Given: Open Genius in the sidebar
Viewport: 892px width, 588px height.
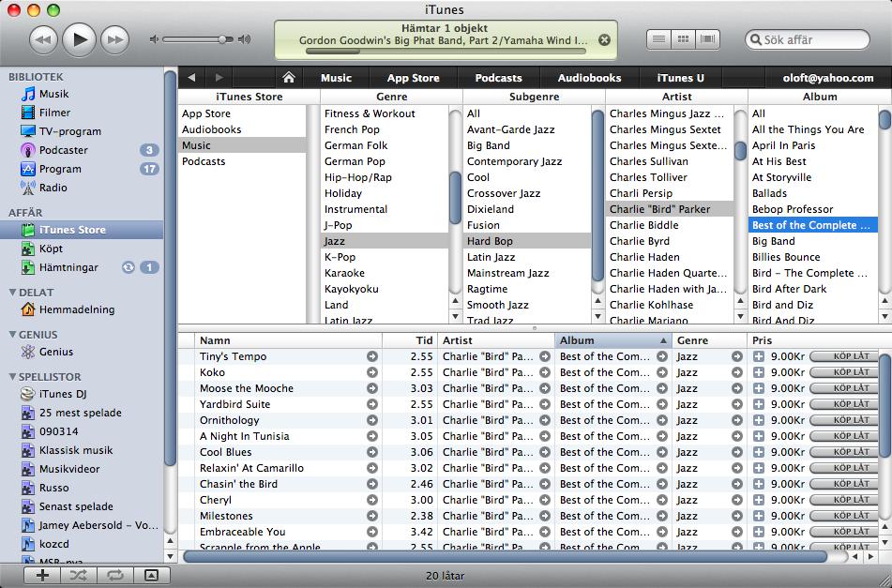Looking at the screenshot, I should 82,352.
